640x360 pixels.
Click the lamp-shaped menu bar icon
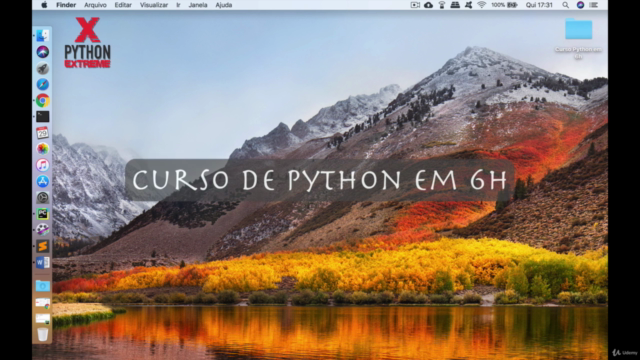442,5
